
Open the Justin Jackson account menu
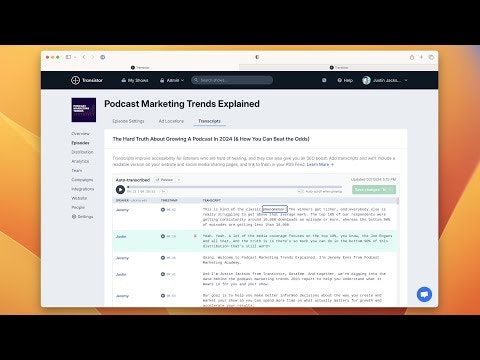(385, 80)
